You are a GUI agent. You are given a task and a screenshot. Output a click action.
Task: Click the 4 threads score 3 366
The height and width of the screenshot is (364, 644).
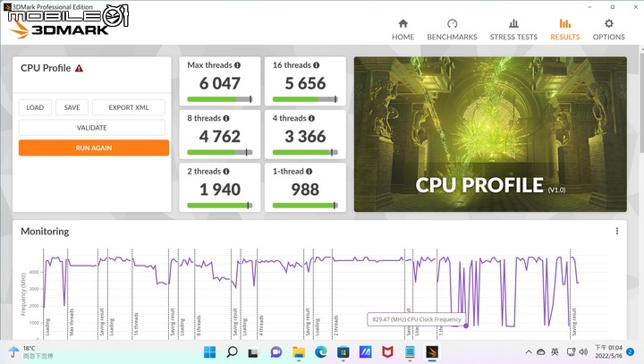305,137
